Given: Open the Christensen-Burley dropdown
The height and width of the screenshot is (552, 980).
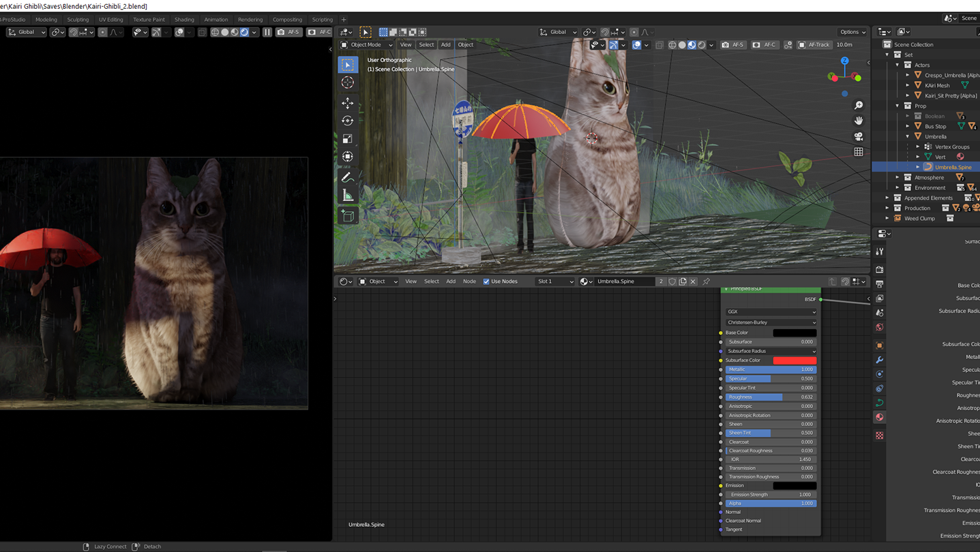Looking at the screenshot, I should tap(771, 322).
